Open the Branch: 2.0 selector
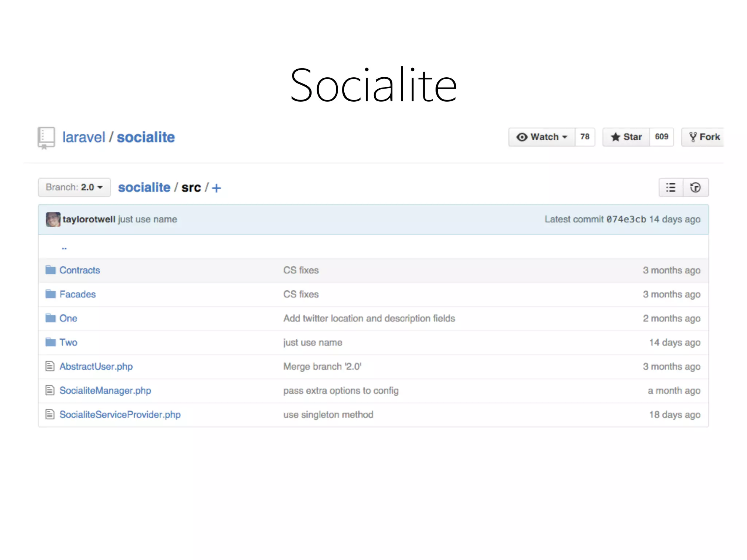 tap(74, 187)
